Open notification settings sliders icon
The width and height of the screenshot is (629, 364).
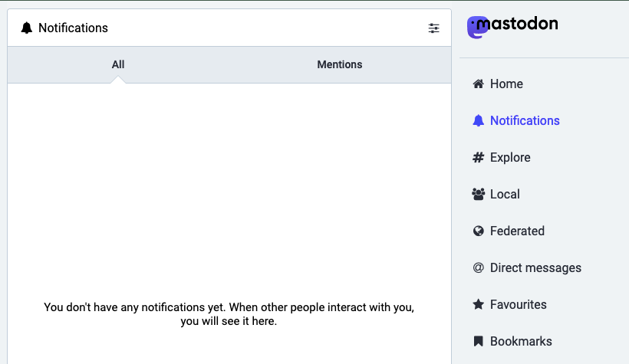pos(434,28)
